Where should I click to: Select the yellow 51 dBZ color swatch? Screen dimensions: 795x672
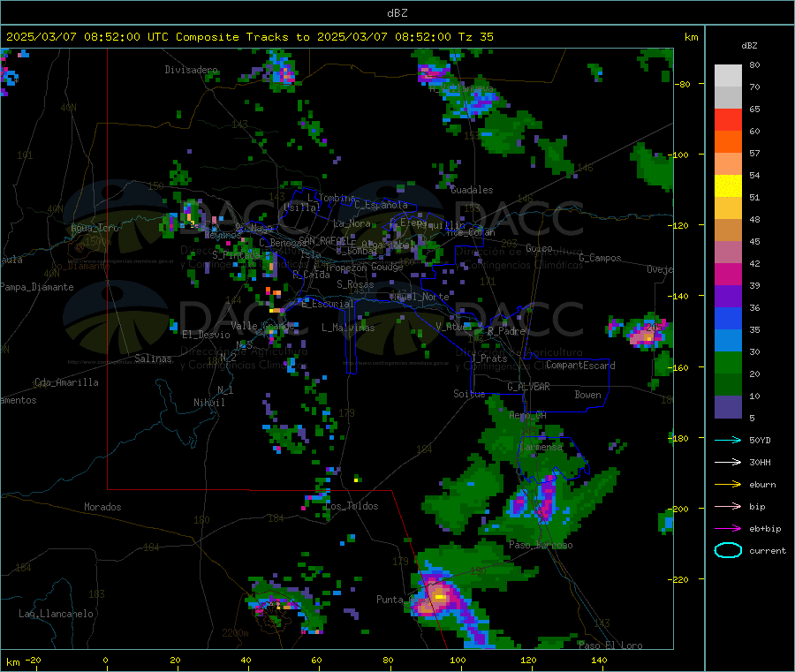click(x=728, y=186)
